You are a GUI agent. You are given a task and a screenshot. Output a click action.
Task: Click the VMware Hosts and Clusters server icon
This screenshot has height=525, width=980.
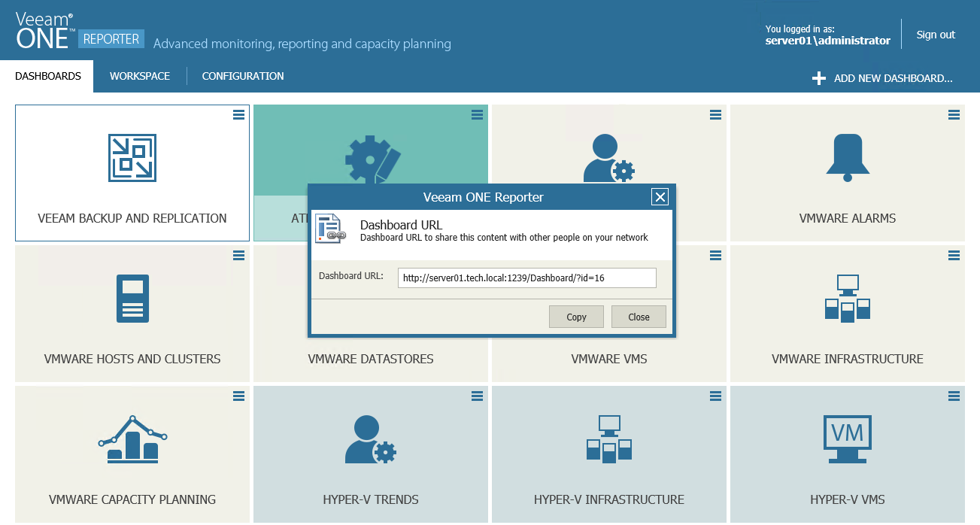pos(132,299)
